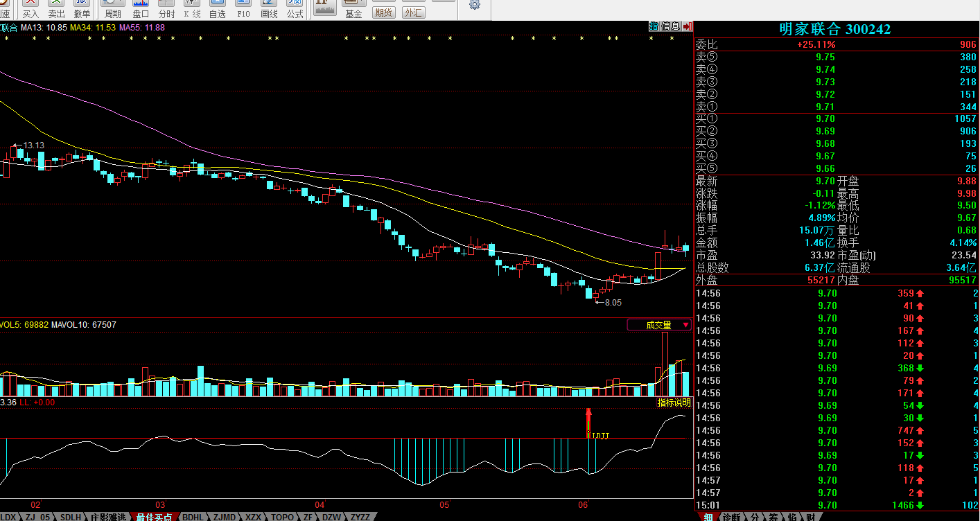The width and height of the screenshot is (980, 521).
Task: Select the 最佳买点 indicator tab
Action: [x=154, y=517]
